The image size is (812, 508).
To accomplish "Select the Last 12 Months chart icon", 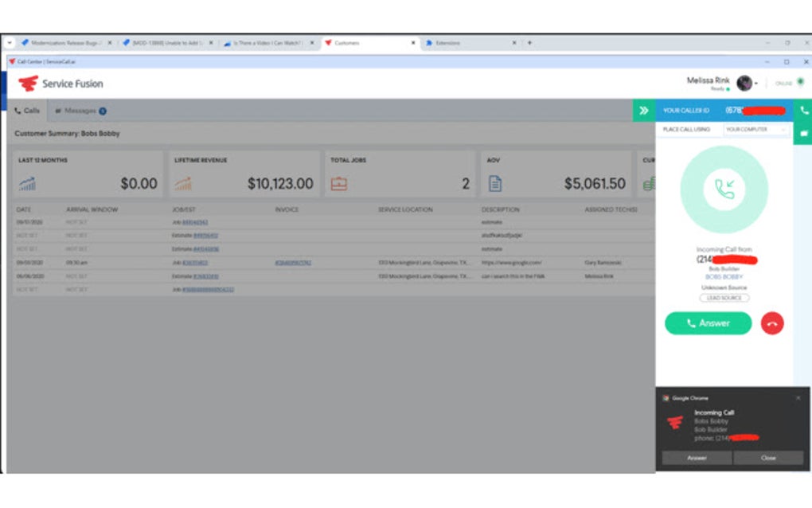I will coord(28,184).
